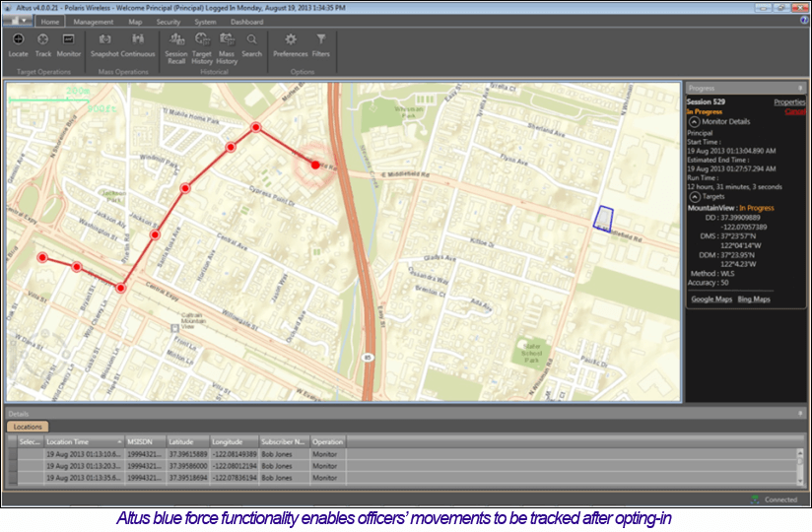
Task: Open the Dashboard ribbon tab
Action: tap(246, 22)
